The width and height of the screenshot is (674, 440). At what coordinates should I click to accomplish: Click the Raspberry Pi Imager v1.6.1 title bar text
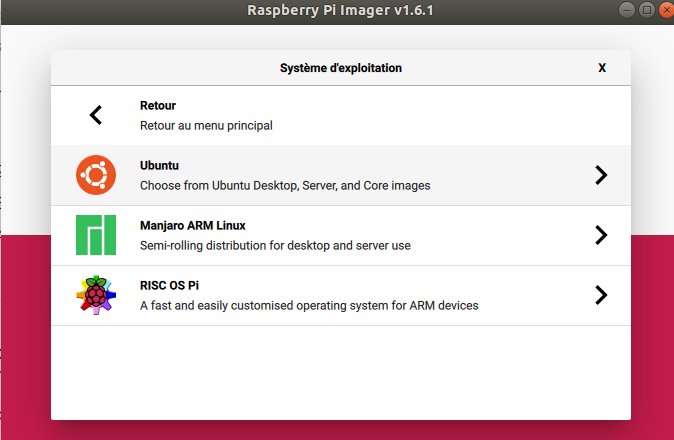340,10
